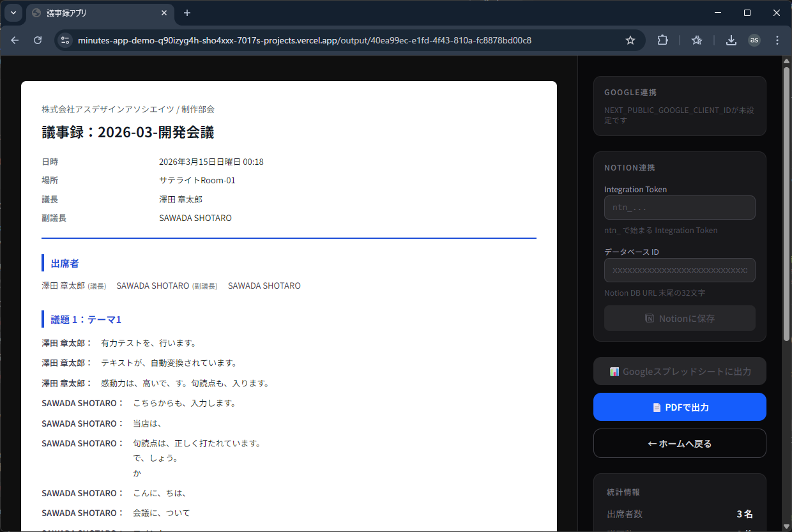Open the browser extensions puzzle icon

662,40
